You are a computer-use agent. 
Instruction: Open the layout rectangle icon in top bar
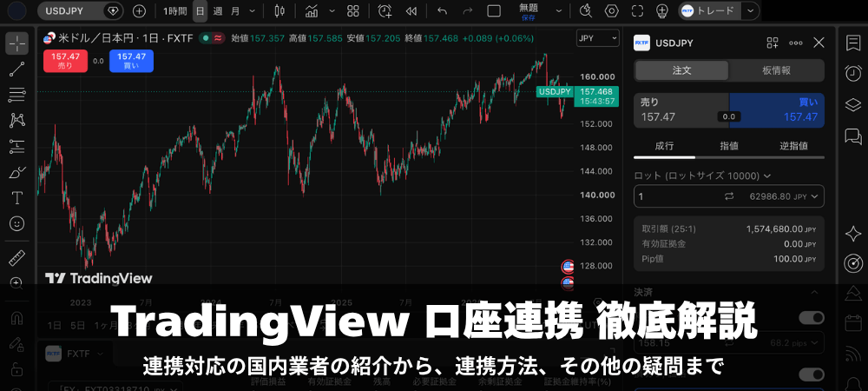(493, 10)
